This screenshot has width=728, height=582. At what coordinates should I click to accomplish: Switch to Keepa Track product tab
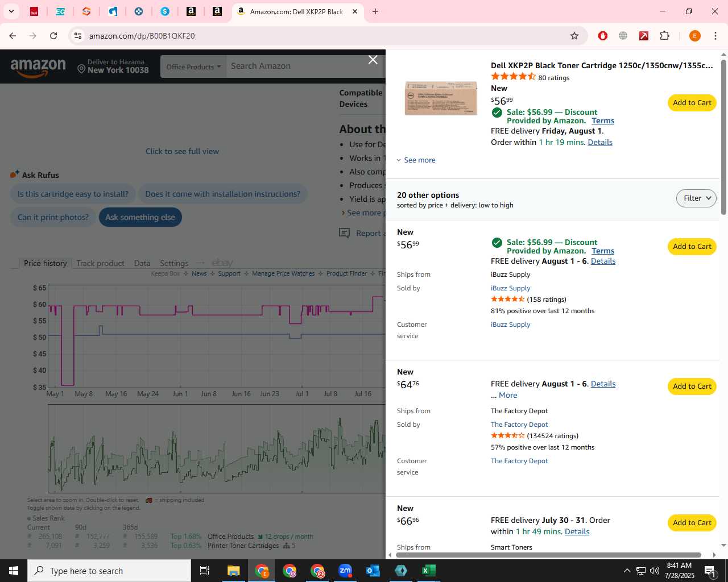(x=100, y=263)
